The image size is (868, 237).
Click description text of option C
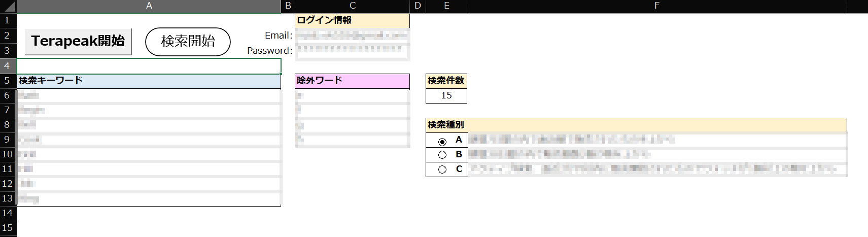tap(653, 168)
